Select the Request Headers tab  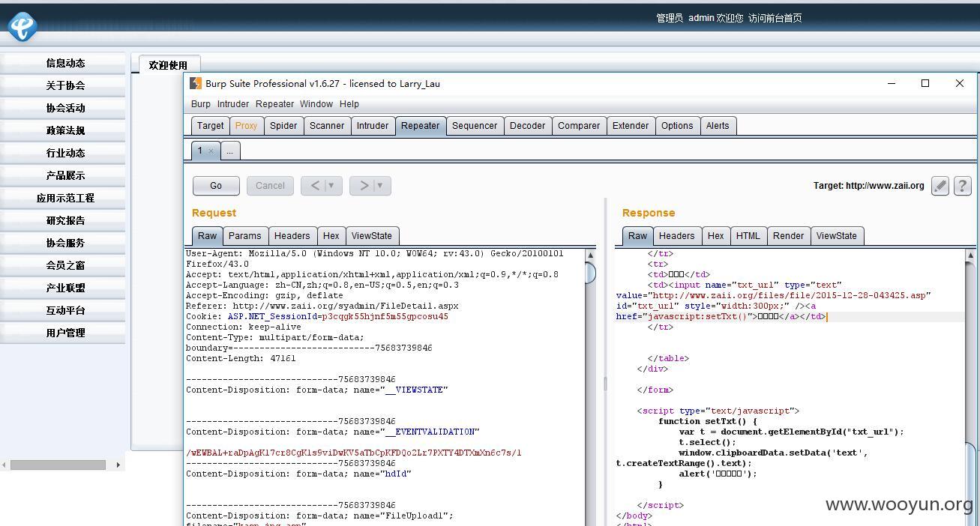pos(292,235)
